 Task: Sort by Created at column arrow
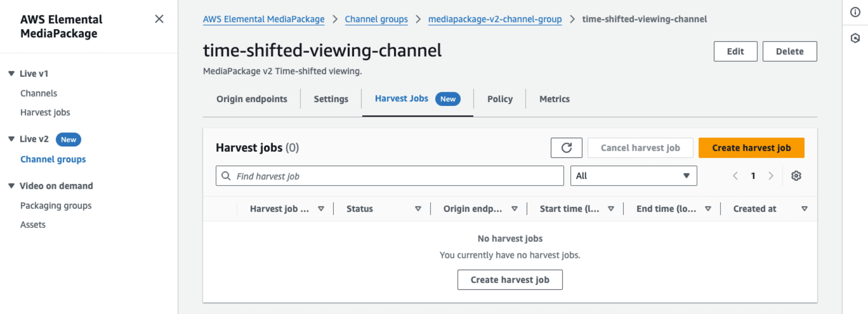pyautogui.click(x=804, y=209)
